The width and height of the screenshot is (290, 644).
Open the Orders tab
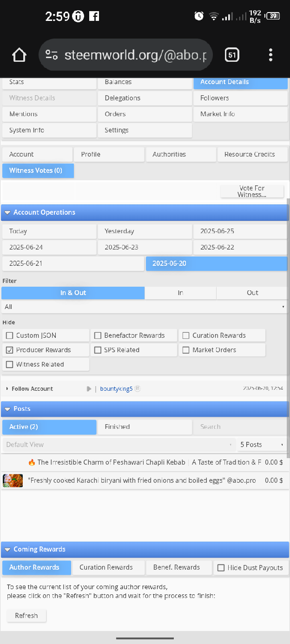[145, 114]
